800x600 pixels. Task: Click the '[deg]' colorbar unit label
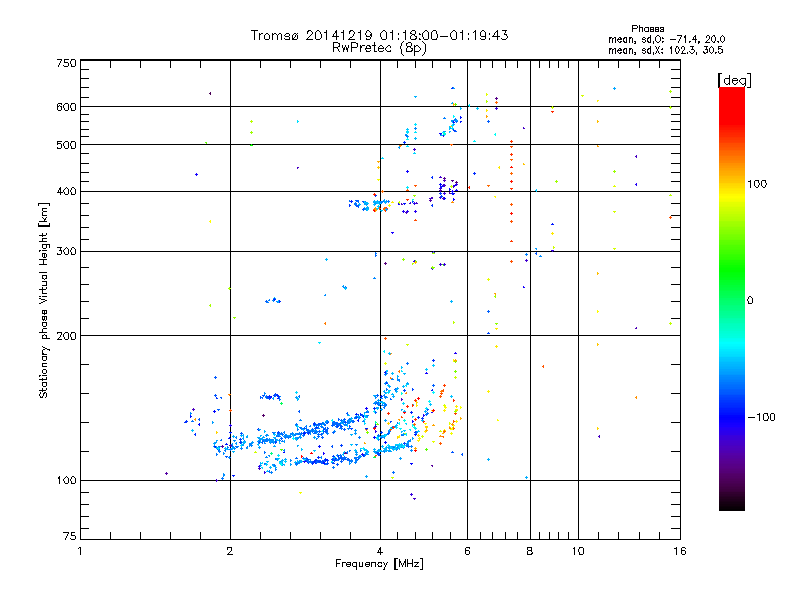pos(734,80)
